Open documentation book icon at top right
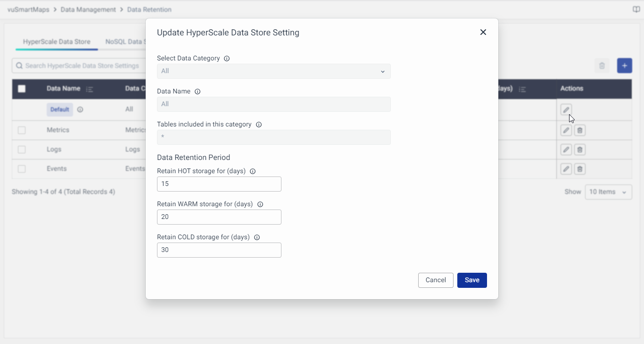This screenshot has width=644, height=344. click(636, 9)
